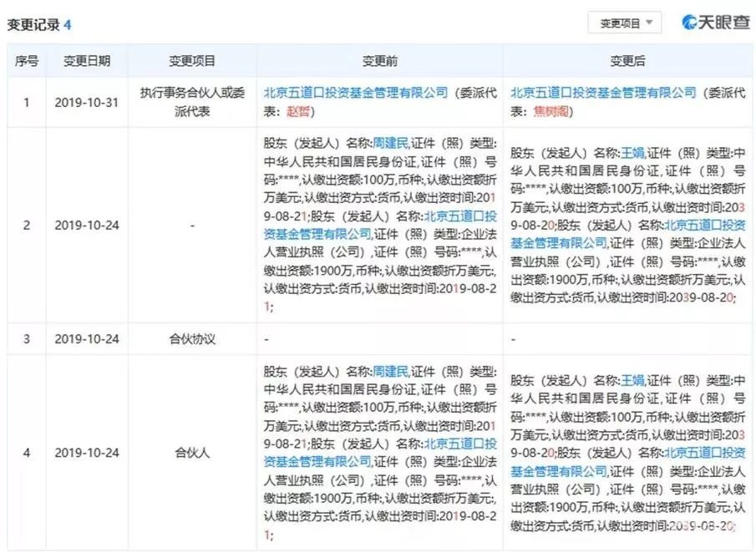Click the 变更项目 column header

[192, 61]
